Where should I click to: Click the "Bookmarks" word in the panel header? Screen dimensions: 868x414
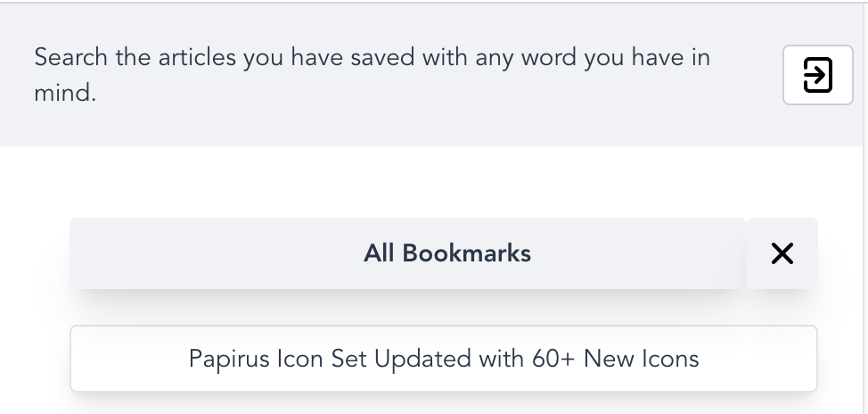point(466,253)
